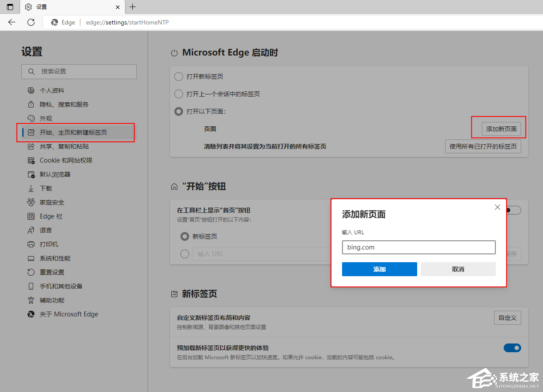Select the 打开新标签页 startup option

178,76
